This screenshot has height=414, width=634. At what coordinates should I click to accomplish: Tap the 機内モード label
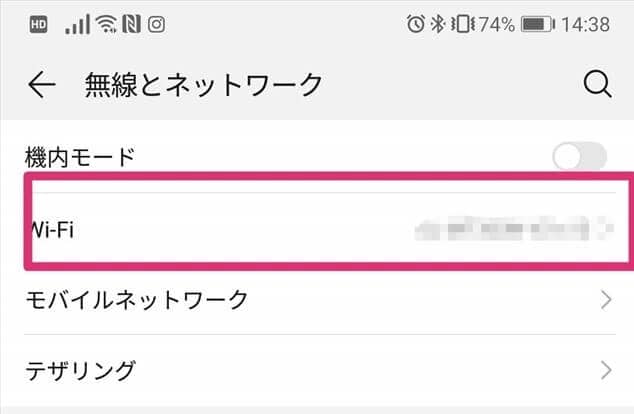tap(79, 157)
